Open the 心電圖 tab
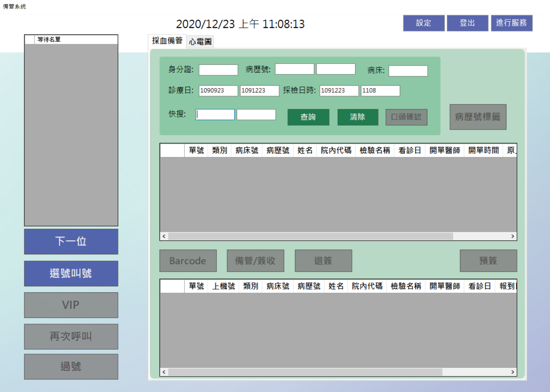Image resolution: width=550 pixels, height=392 pixels. [200, 42]
